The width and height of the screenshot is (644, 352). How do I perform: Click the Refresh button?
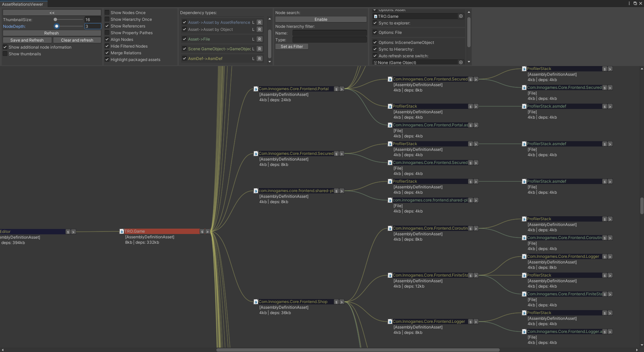tap(52, 33)
